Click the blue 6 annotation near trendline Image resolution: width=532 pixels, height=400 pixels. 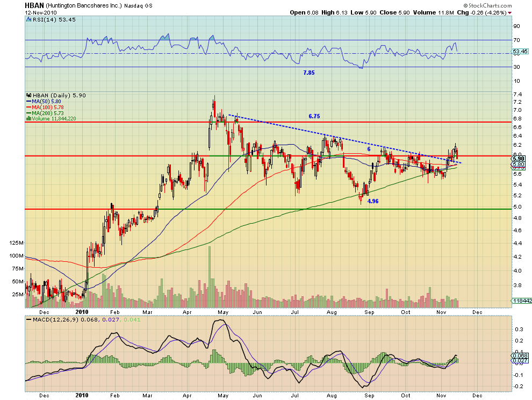click(369, 149)
